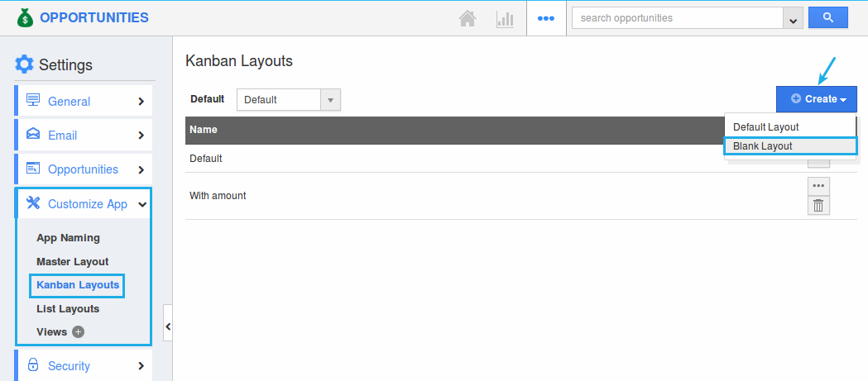Open the reports bar chart icon

(505, 19)
